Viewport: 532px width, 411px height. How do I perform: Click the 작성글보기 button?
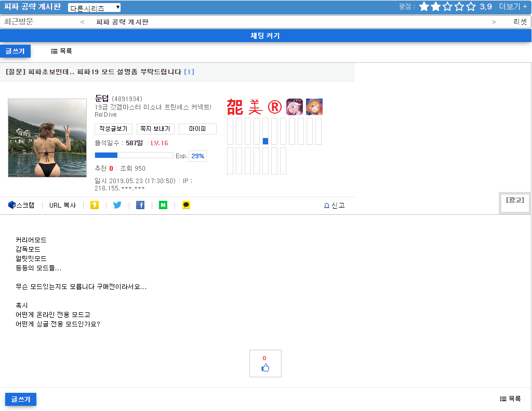[113, 129]
